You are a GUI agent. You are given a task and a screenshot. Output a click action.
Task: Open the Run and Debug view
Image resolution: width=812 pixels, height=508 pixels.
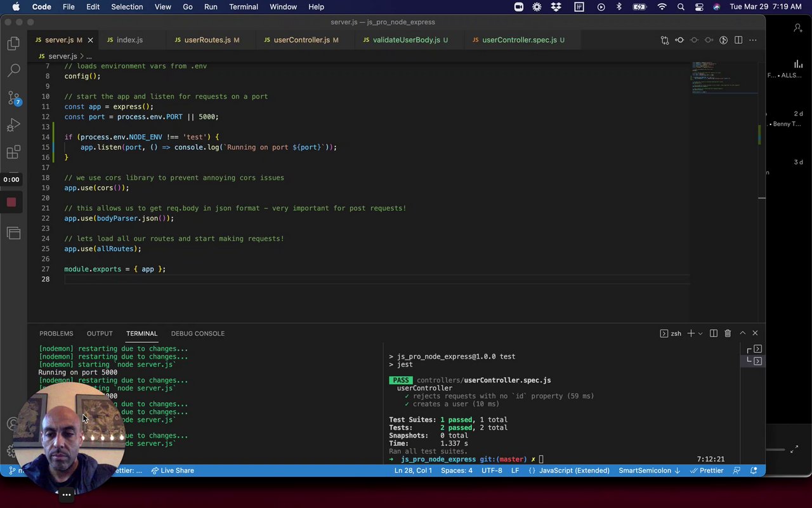(13, 125)
